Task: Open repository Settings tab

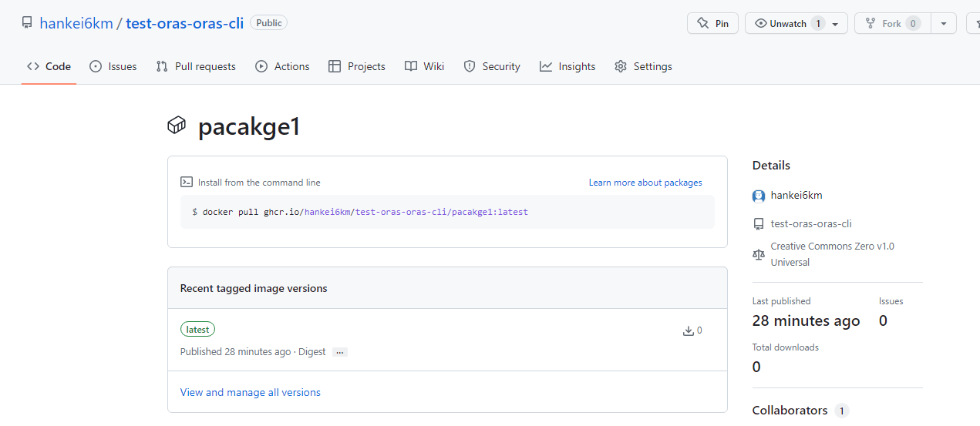Action: (643, 66)
